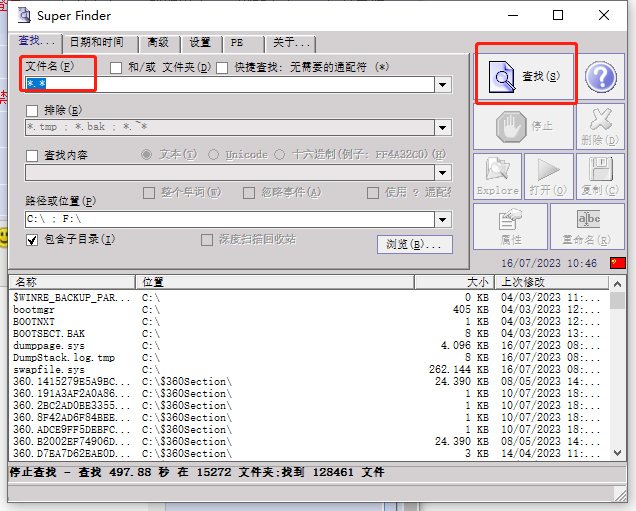
Task: Toggle the 忽略事件(A) checkbox
Action: [249, 193]
